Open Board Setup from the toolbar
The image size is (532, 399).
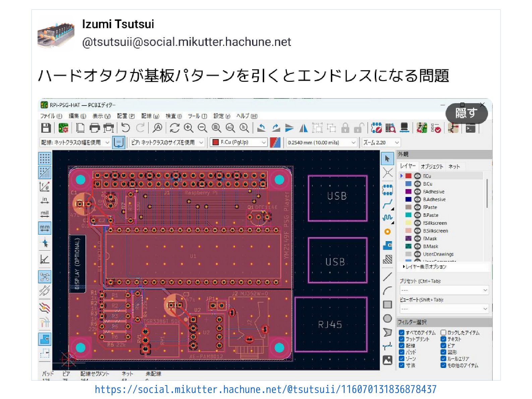[63, 128]
